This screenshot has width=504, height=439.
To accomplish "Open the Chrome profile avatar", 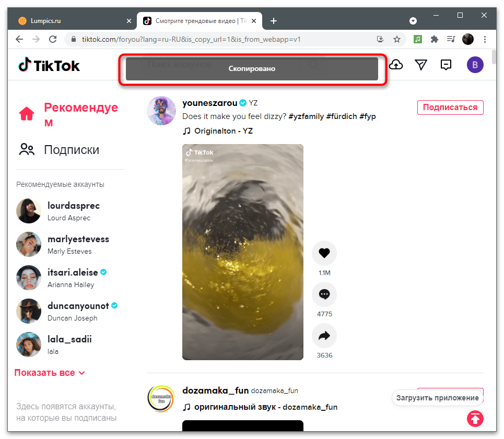I will click(467, 39).
